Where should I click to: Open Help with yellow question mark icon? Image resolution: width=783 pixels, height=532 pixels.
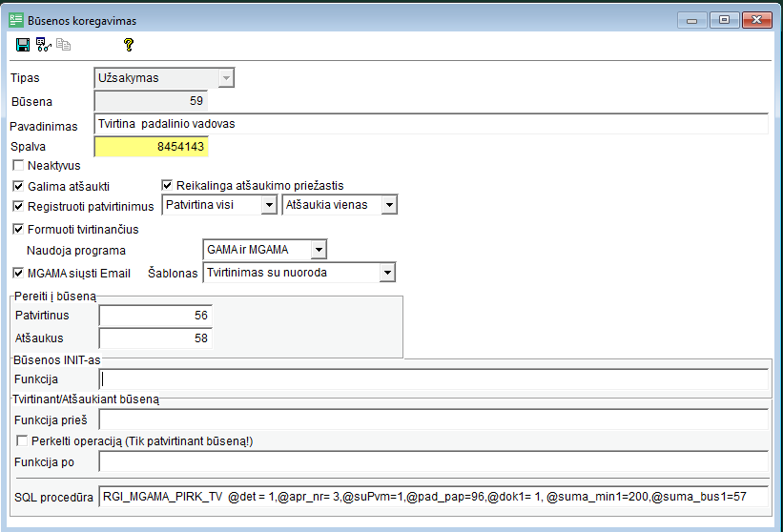[129, 44]
